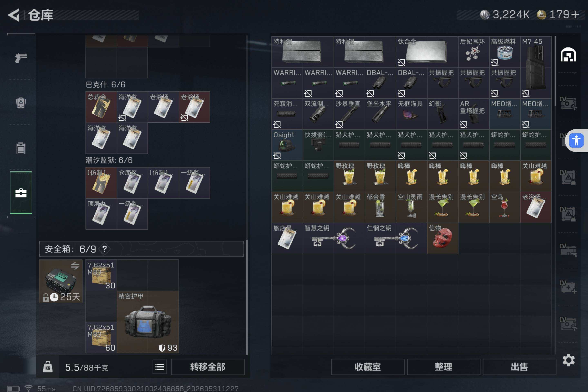
Task: Select the 死寂消 suppressor item
Action: 287,114
